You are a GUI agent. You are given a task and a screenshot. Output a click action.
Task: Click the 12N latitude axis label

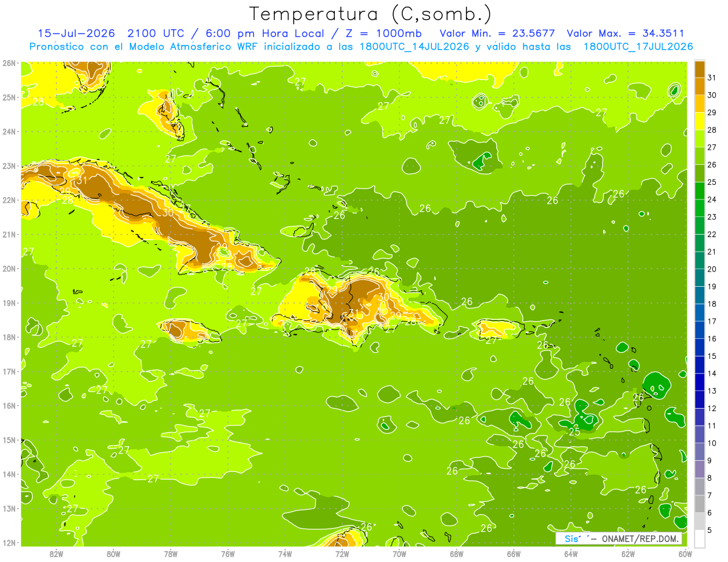click(x=9, y=543)
